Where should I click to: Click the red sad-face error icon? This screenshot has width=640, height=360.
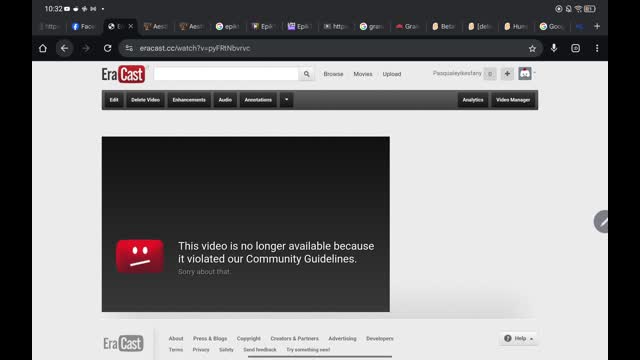[x=140, y=256]
